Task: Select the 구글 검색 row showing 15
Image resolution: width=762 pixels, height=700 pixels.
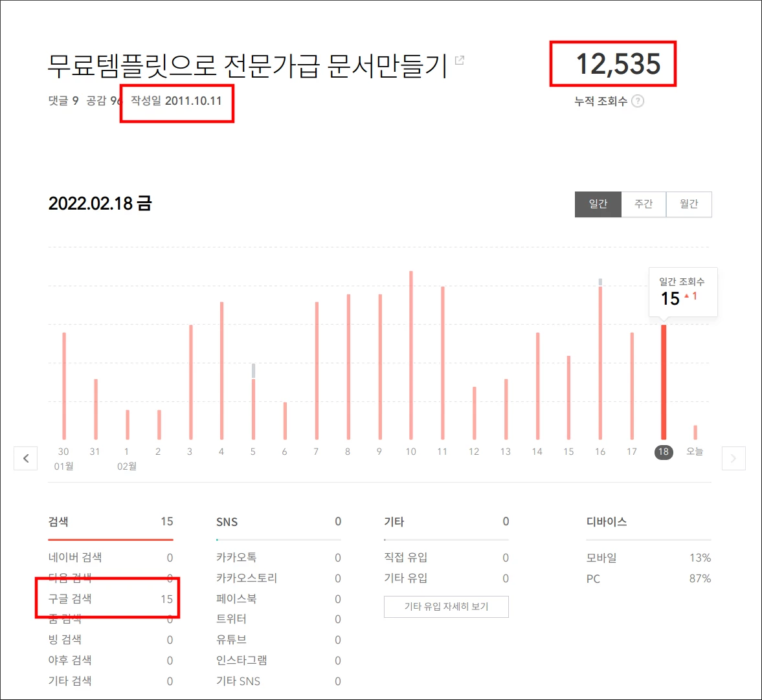Action: pyautogui.click(x=107, y=598)
